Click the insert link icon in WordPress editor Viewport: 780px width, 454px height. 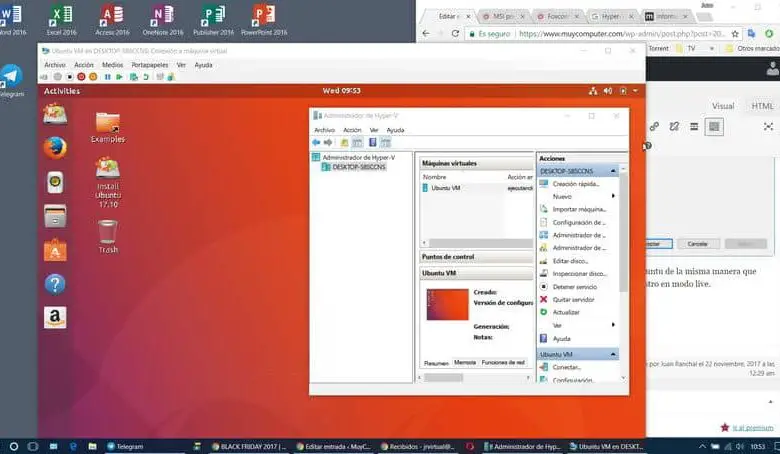tap(654, 127)
